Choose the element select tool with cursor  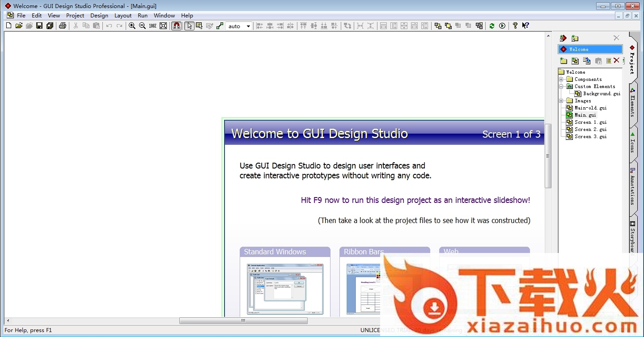(x=199, y=26)
